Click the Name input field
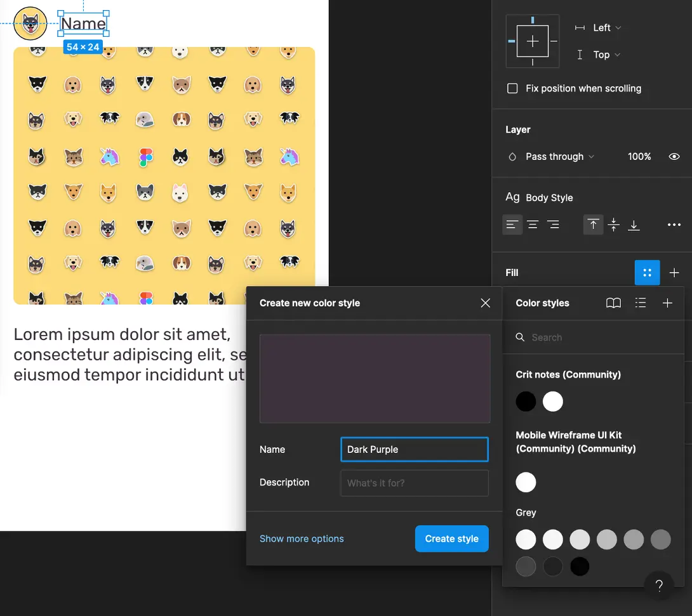This screenshot has height=616, width=692. click(415, 449)
